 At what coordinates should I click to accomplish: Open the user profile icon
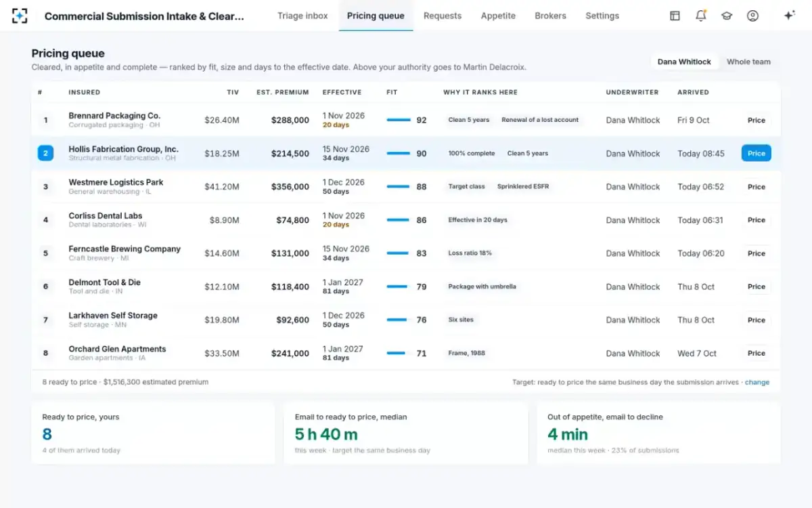(x=752, y=16)
